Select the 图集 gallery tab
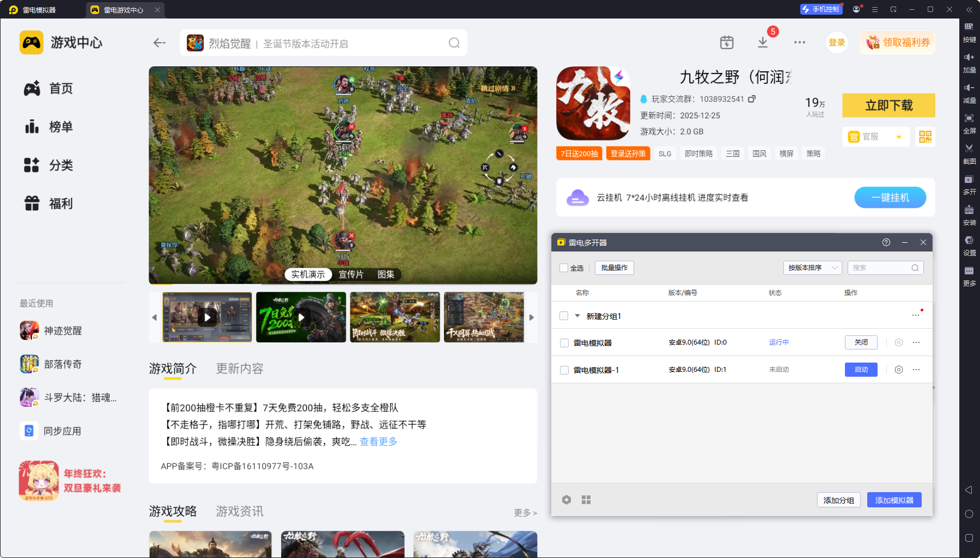 pos(386,274)
